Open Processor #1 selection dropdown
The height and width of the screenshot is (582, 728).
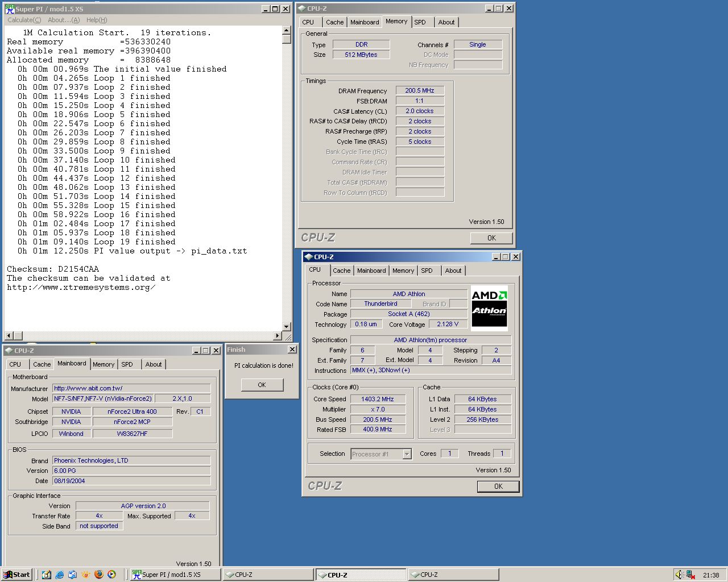(x=407, y=454)
